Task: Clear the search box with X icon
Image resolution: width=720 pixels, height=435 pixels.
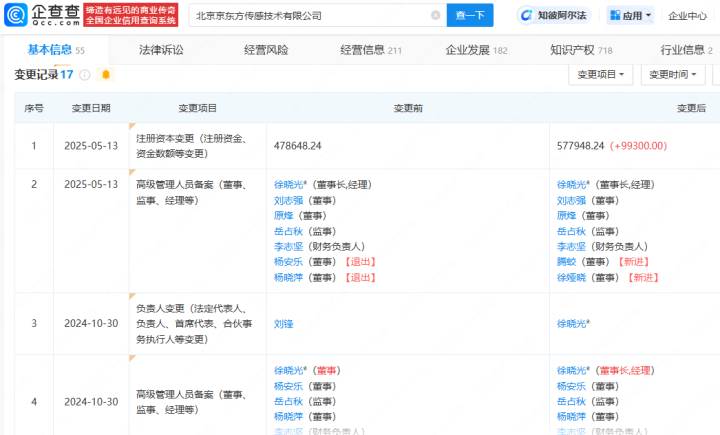Action: tap(435, 15)
